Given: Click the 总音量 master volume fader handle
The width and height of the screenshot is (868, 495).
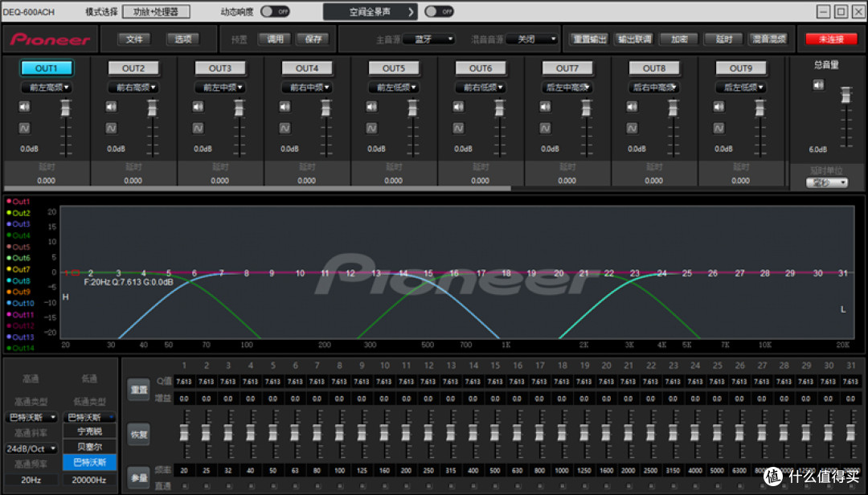Looking at the screenshot, I should (846, 95).
